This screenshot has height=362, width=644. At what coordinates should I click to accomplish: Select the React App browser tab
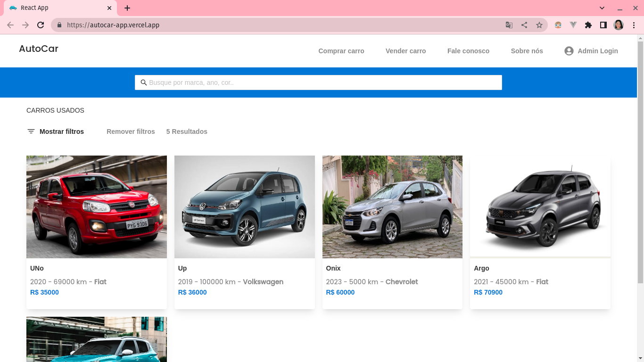(x=59, y=8)
